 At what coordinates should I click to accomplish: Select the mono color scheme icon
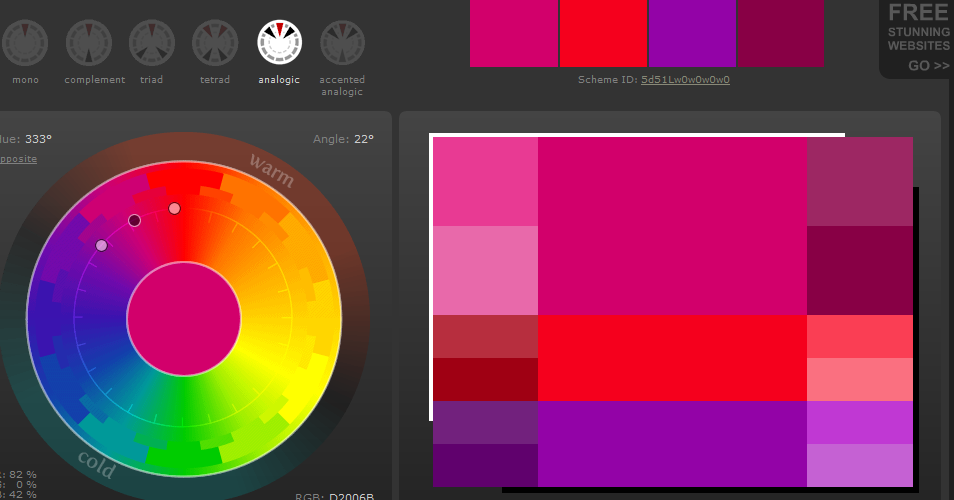click(25, 43)
